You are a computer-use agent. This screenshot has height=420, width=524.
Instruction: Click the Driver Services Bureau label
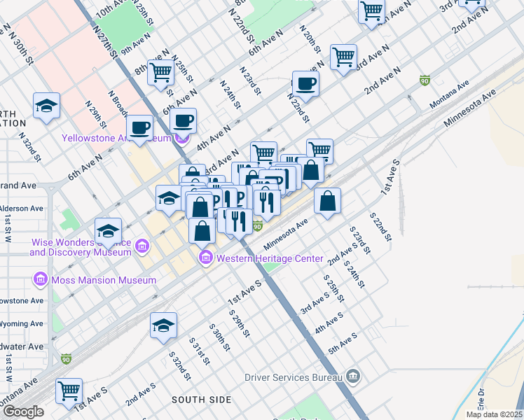click(294, 377)
